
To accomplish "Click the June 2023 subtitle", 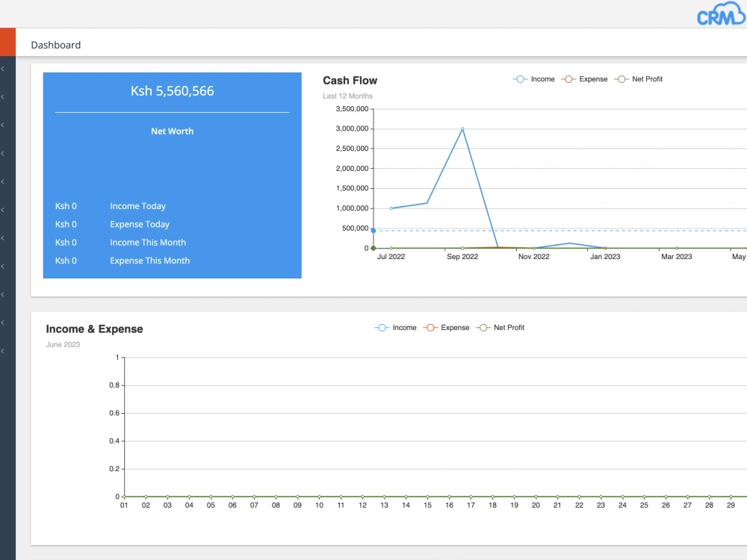I will pyautogui.click(x=63, y=344).
